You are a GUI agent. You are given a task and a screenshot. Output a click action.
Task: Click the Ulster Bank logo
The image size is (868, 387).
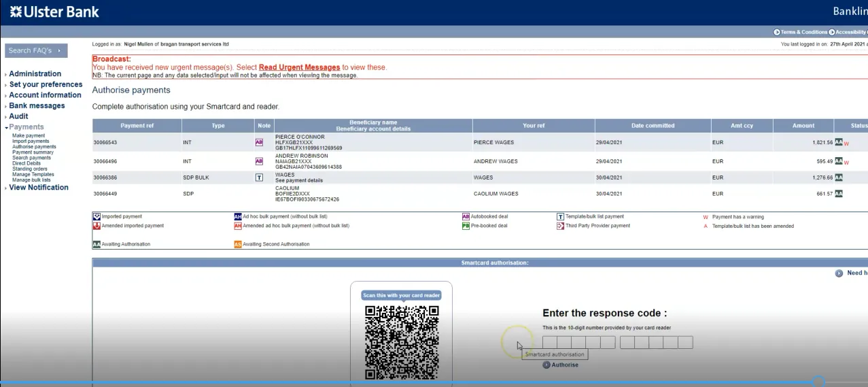(54, 12)
